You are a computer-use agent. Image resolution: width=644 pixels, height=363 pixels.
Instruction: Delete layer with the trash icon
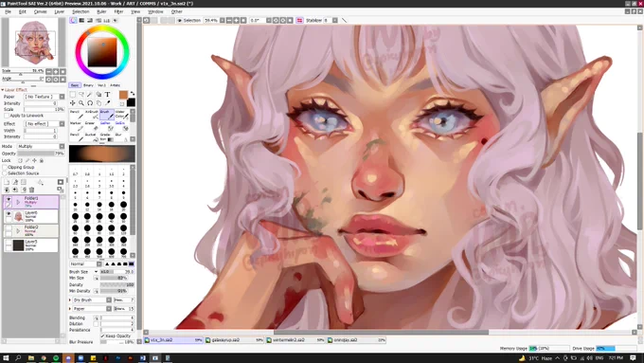point(31,190)
